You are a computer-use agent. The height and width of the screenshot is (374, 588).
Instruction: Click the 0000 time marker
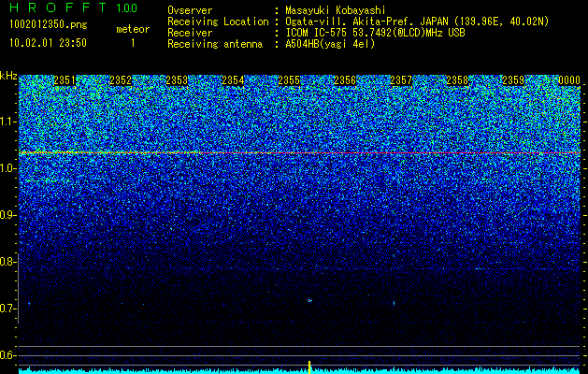(x=569, y=80)
